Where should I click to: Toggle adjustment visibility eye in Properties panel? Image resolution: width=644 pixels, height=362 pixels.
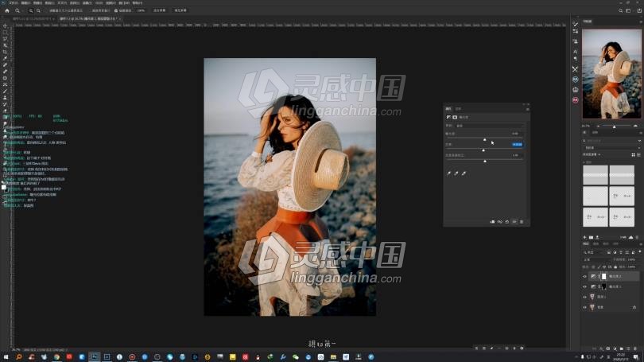pos(514,222)
